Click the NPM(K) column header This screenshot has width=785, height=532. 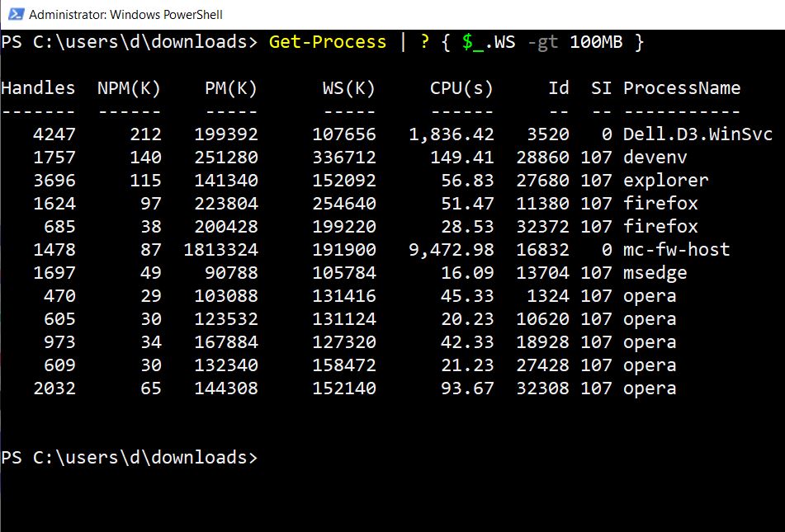click(x=129, y=88)
